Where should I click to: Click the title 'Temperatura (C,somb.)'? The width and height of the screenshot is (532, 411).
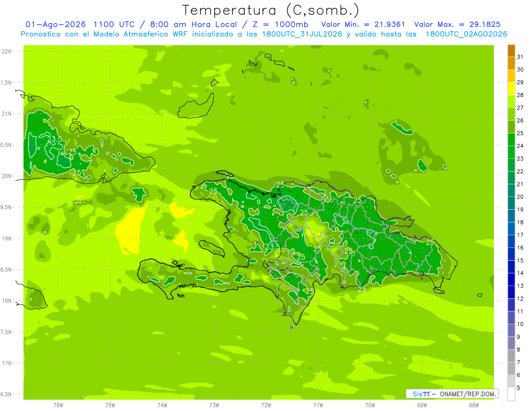[271, 10]
